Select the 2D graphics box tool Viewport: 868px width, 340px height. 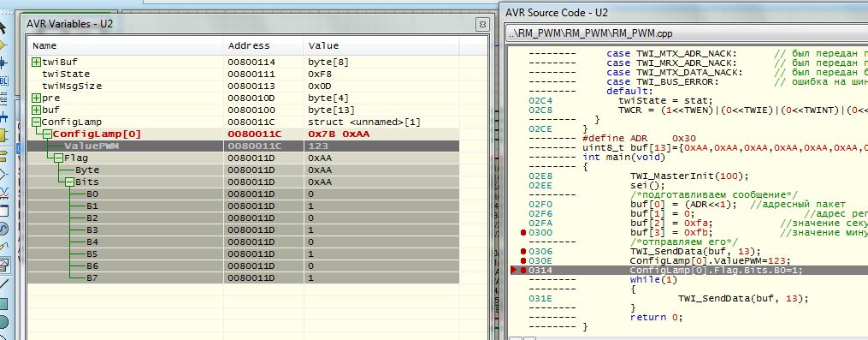3,303
